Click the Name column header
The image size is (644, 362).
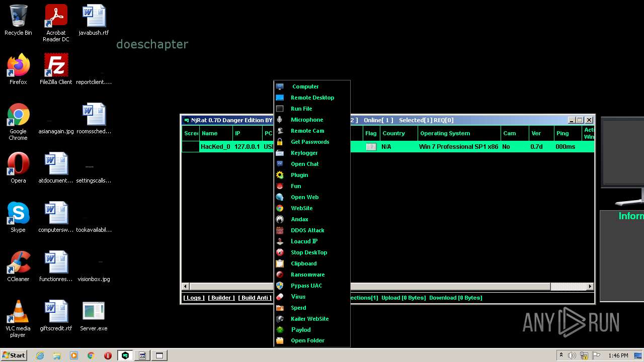click(x=216, y=133)
